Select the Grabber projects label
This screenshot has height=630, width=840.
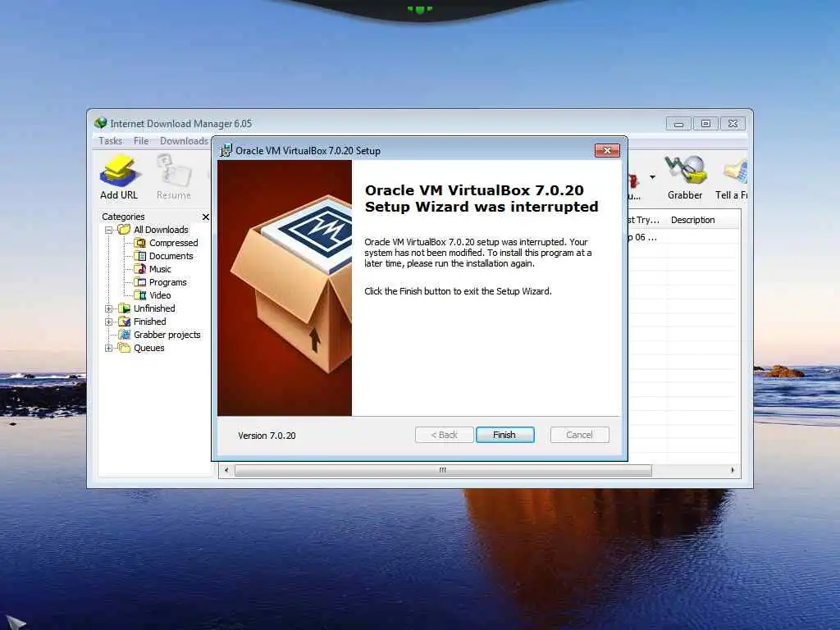click(167, 335)
